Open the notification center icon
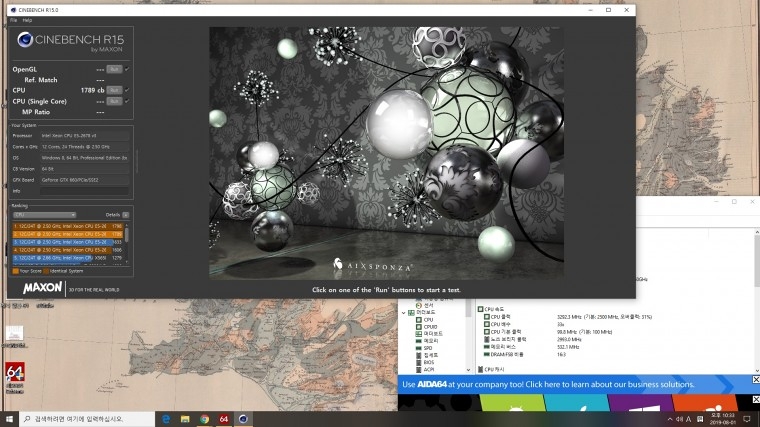Screen dimensions: 760x427 (747, 419)
